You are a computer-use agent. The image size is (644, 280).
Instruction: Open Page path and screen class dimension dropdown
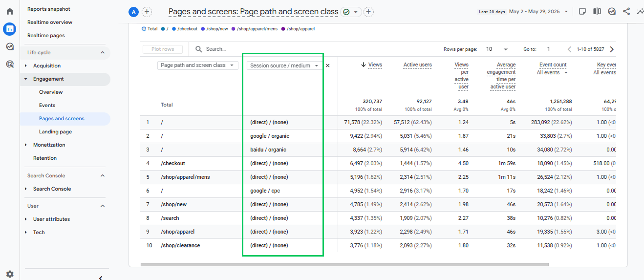(198, 65)
